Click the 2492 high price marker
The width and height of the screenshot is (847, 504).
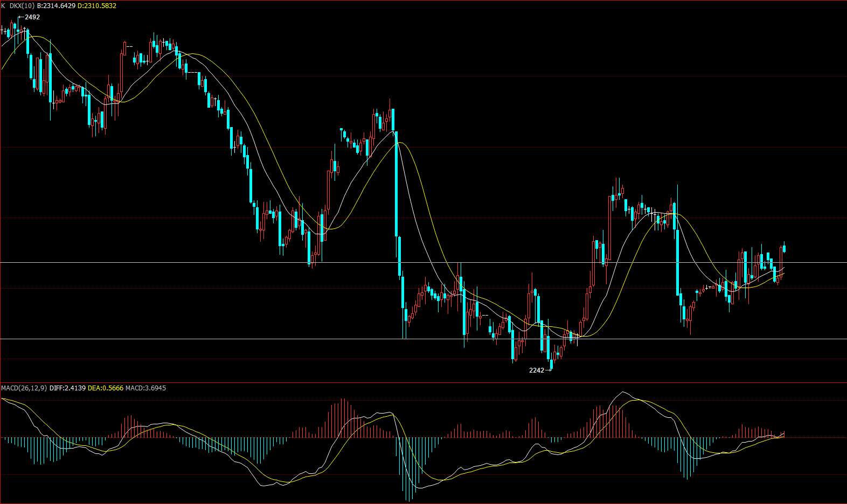[x=29, y=17]
